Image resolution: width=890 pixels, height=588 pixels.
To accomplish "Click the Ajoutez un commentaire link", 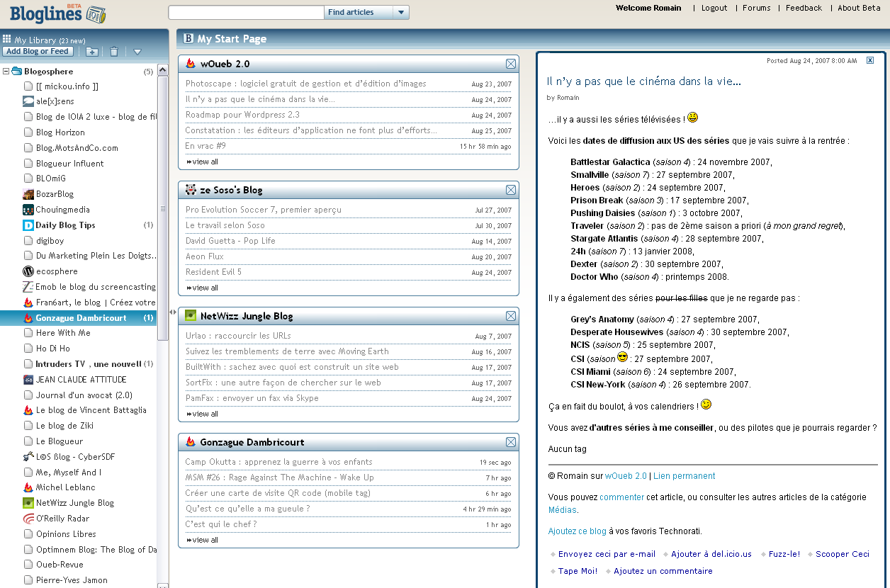I will pyautogui.click(x=663, y=571).
